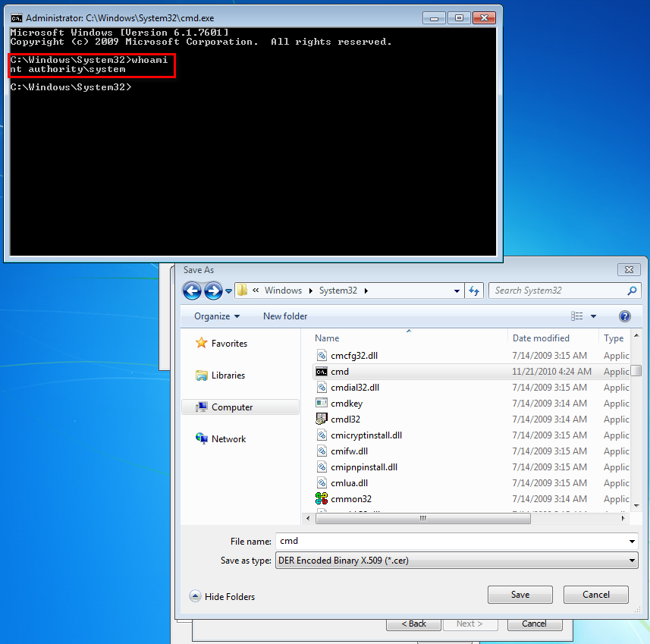Select the cmmon32 file
The image size is (650, 644).
click(x=351, y=499)
